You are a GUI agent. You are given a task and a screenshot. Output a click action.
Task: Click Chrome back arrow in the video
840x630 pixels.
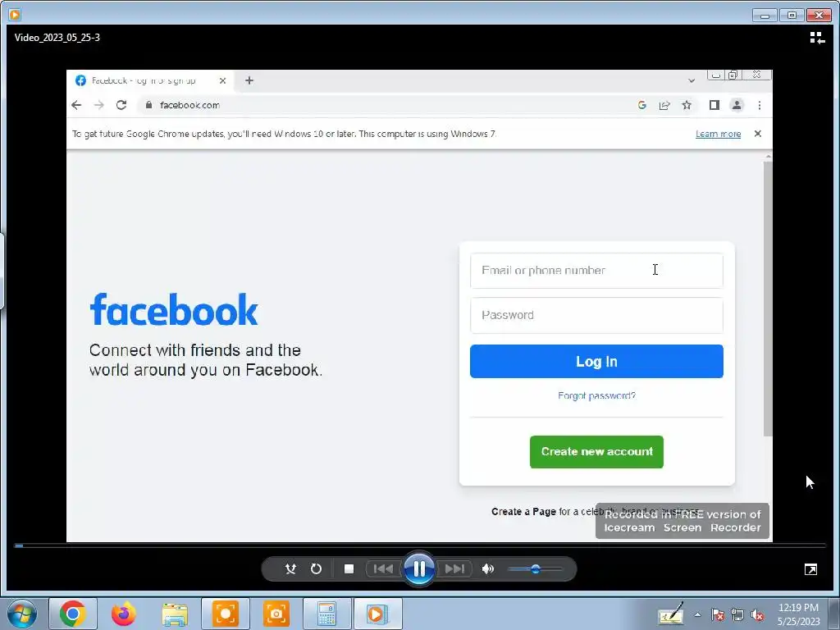(76, 105)
